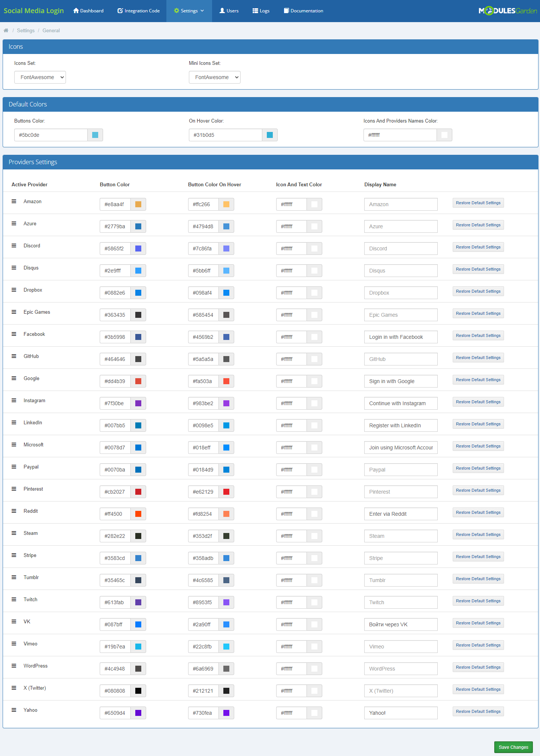Click the reorder handle next to Google
The height and width of the screenshot is (756, 540).
pos(14,379)
